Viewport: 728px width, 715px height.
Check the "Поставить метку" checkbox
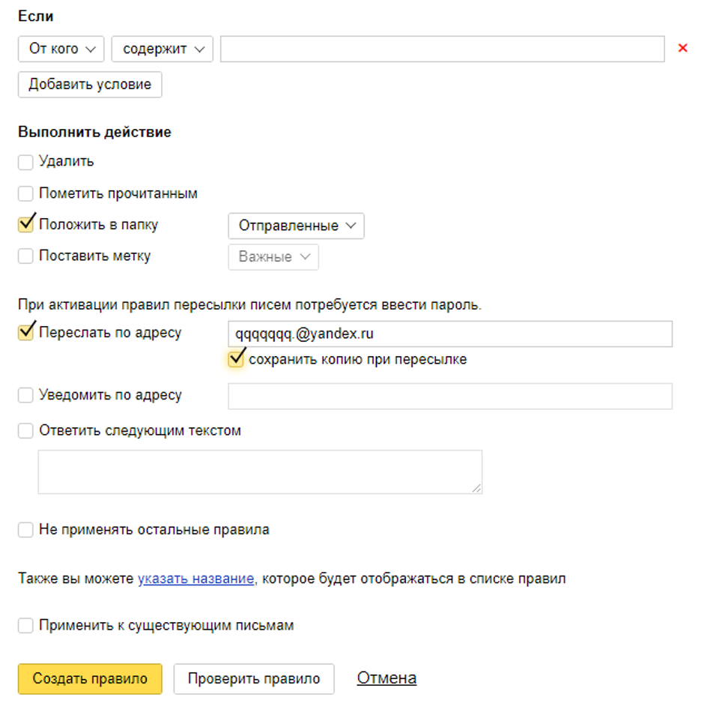[25, 256]
